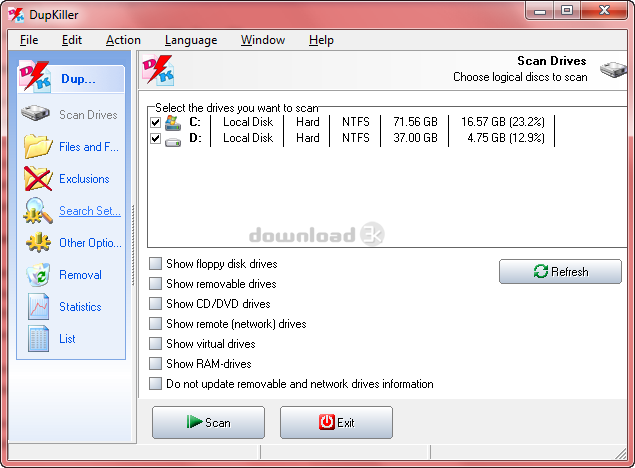Click the Other Options gear icon
The width and height of the screenshot is (635, 468).
(38, 242)
